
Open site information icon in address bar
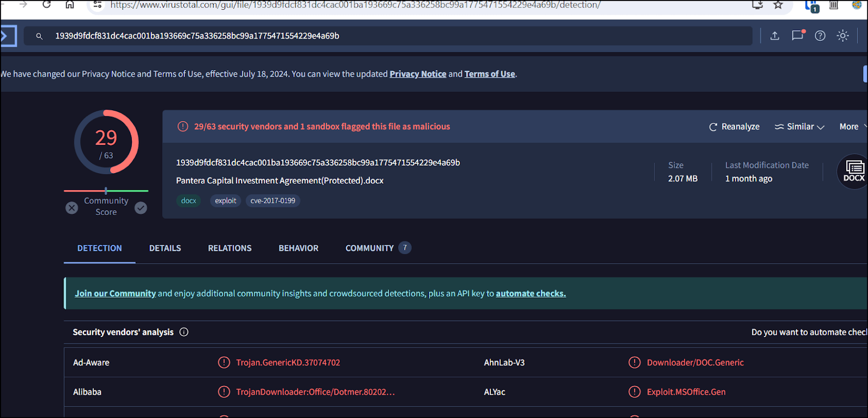pyautogui.click(x=98, y=4)
